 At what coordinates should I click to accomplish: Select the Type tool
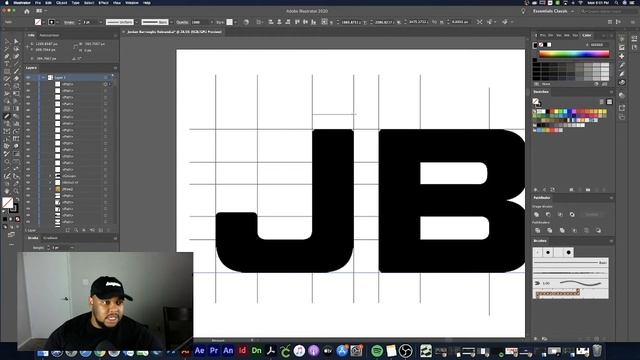(x=7, y=64)
